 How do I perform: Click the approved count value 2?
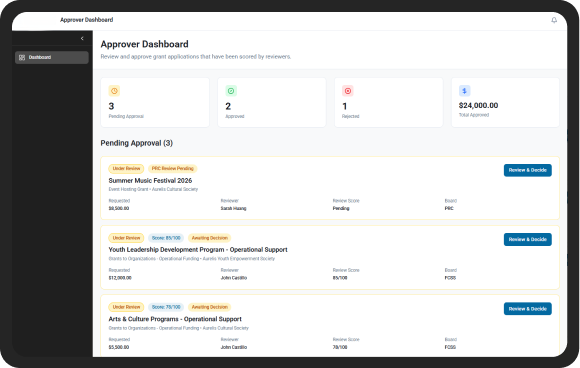228,107
